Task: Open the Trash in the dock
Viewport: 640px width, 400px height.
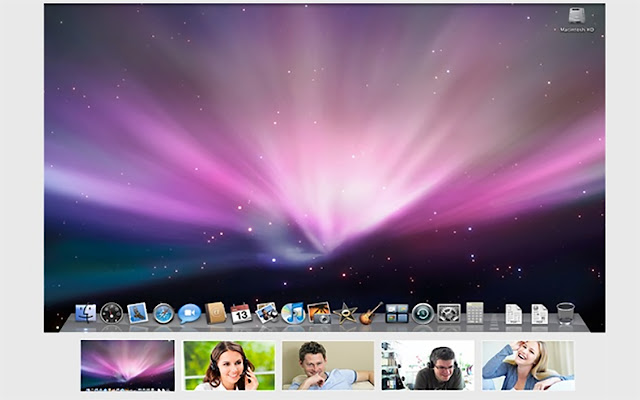Action: pyautogui.click(x=566, y=313)
